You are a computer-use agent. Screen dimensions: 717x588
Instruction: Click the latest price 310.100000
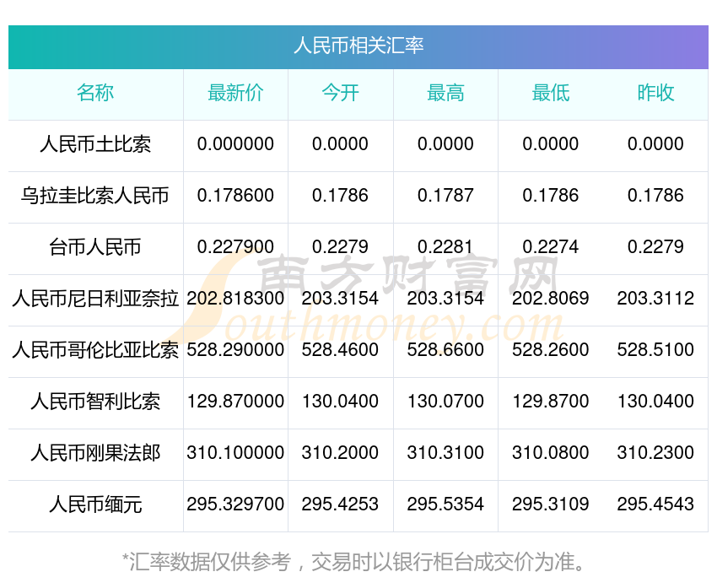[235, 453]
